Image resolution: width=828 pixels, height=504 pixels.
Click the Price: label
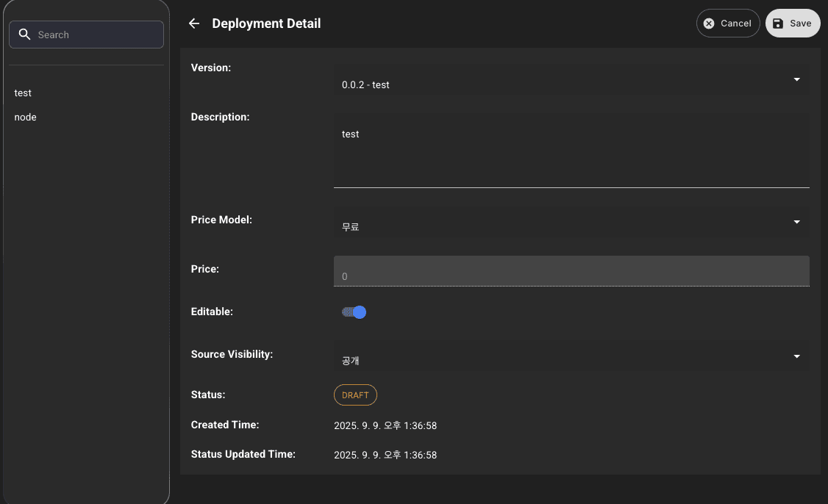[205, 269]
